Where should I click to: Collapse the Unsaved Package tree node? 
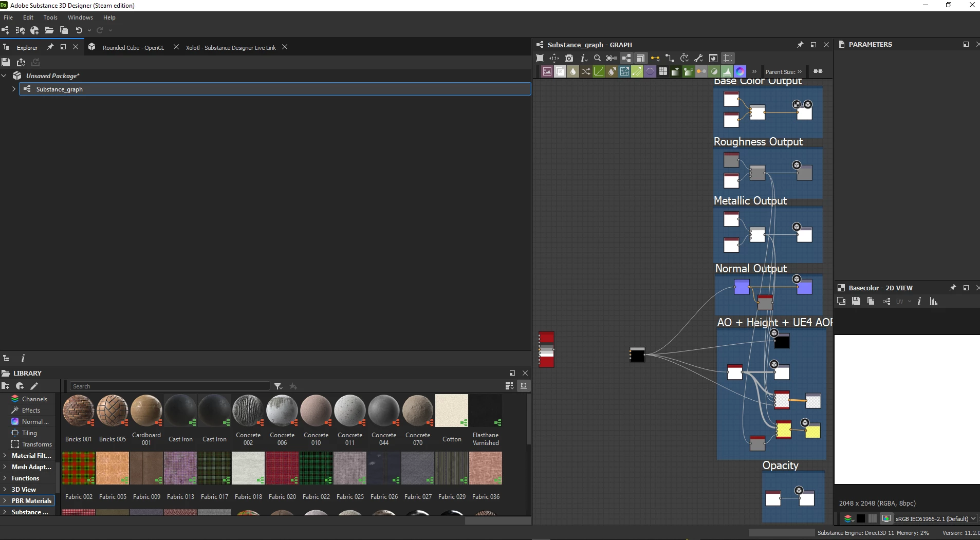coord(4,76)
